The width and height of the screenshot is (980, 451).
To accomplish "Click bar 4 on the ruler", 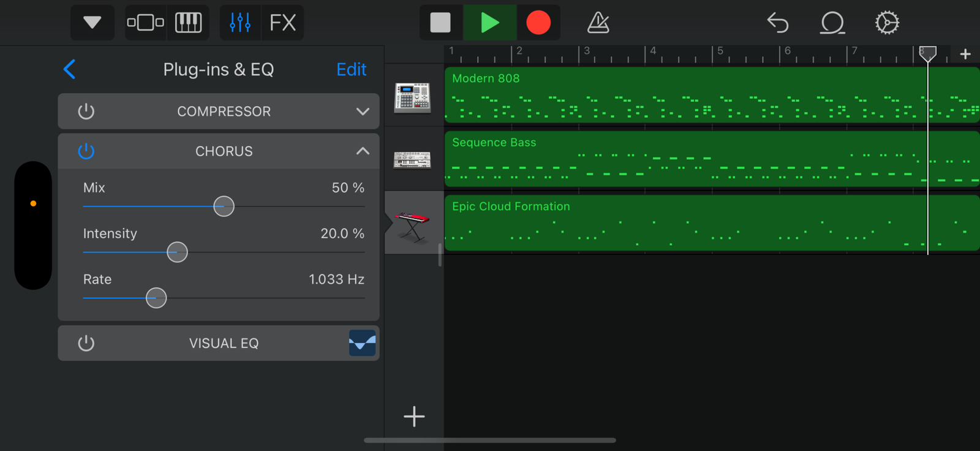I will [x=653, y=51].
